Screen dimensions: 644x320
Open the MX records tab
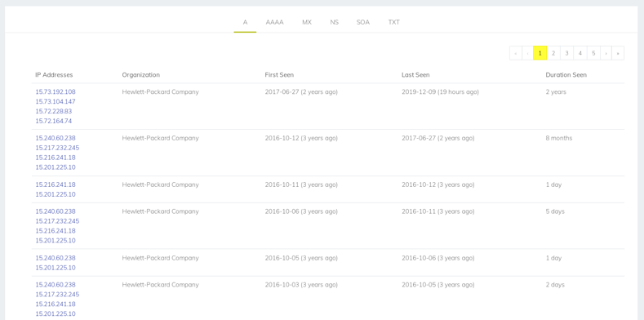[x=307, y=22]
